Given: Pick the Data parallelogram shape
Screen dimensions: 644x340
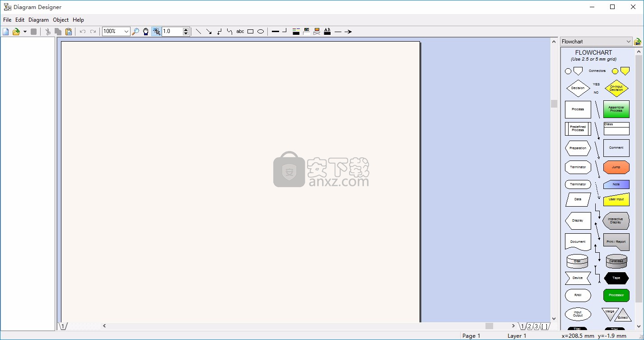Looking at the screenshot, I should coord(578,199).
